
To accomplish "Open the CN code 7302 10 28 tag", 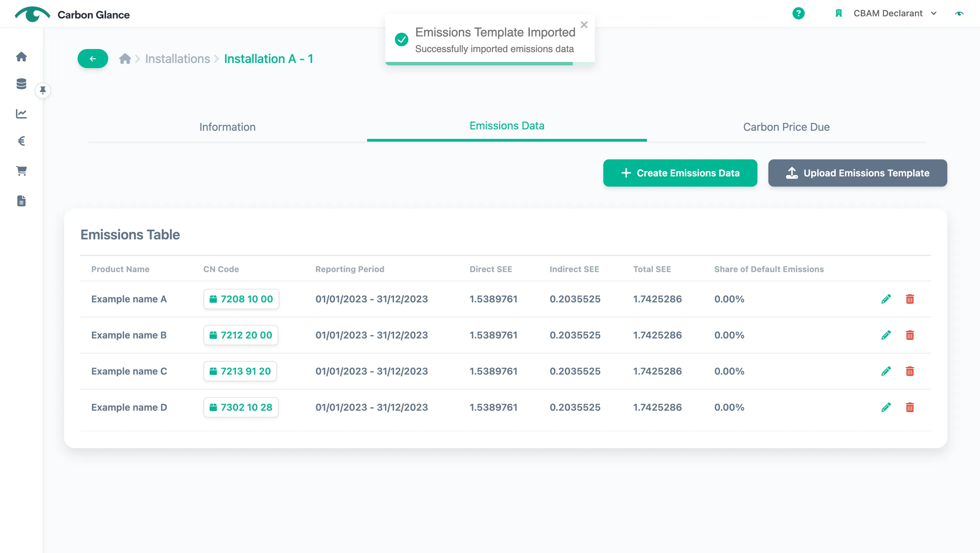I will pos(241,407).
